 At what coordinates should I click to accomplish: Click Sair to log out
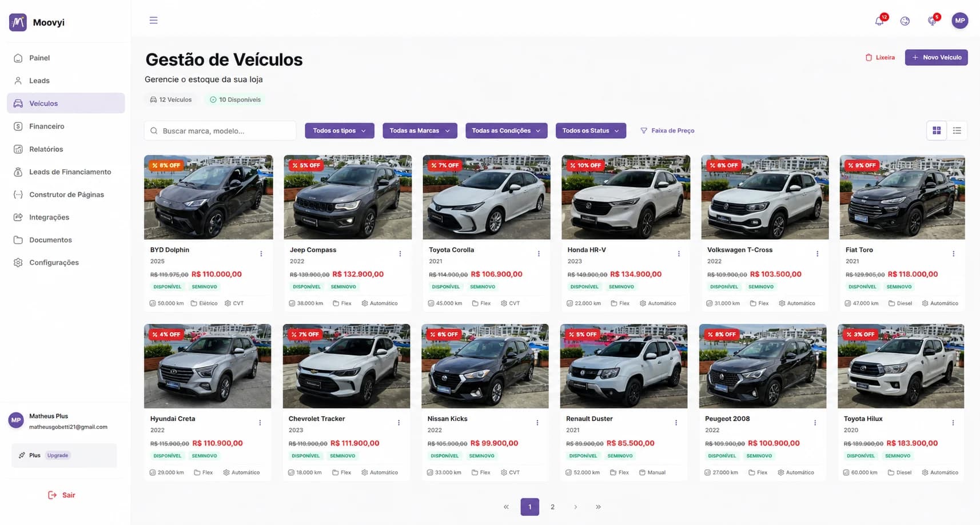62,495
